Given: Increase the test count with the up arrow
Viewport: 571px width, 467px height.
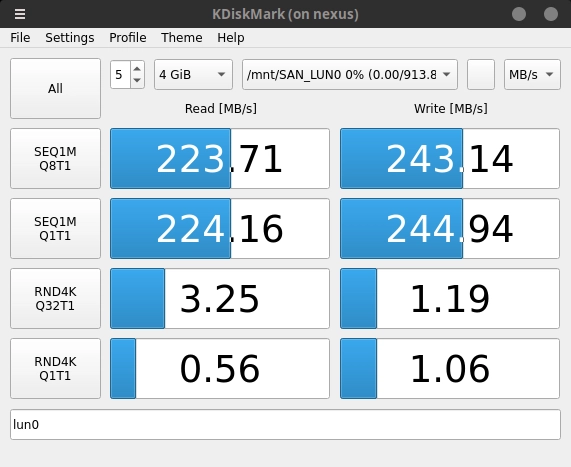Looking at the screenshot, I should pyautogui.click(x=137, y=68).
